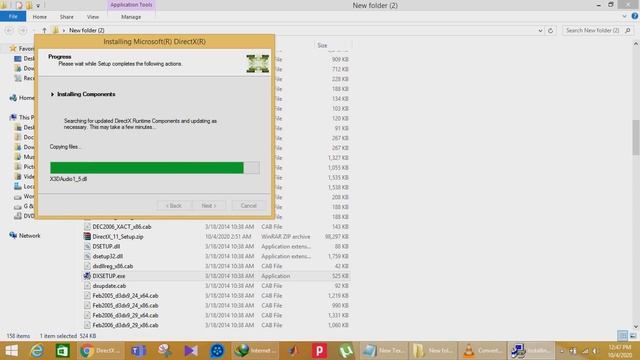The width and height of the screenshot is (640, 360).
Task: Open the Home ribbon tab
Action: (x=40, y=17)
